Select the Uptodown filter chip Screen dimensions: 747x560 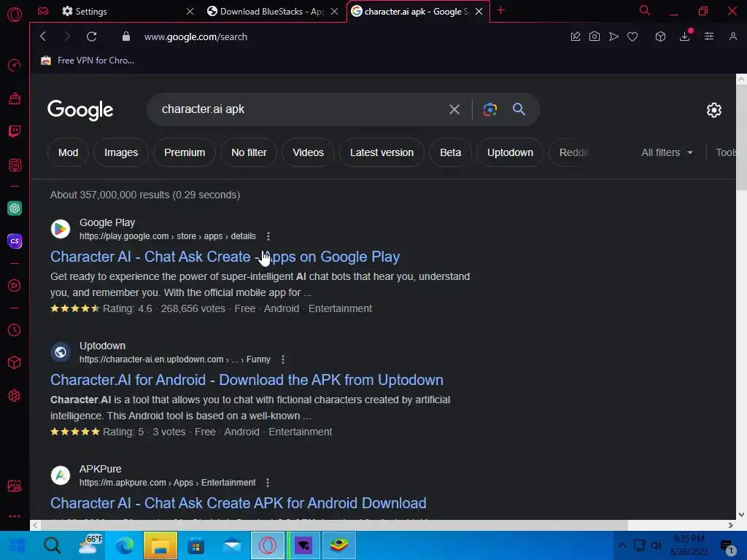(x=510, y=152)
